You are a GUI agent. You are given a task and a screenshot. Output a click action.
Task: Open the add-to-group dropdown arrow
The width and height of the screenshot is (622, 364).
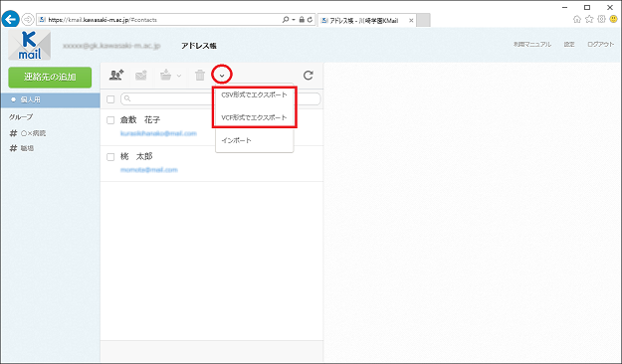pos(179,76)
